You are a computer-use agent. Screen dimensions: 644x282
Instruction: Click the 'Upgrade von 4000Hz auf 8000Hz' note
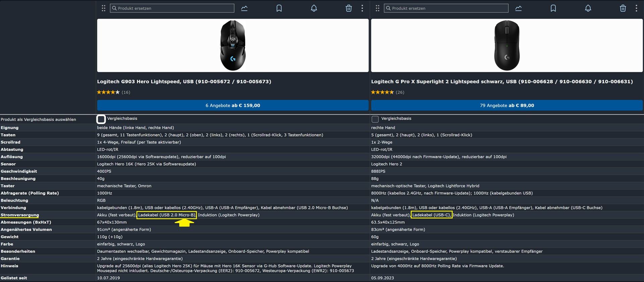(x=437, y=266)
